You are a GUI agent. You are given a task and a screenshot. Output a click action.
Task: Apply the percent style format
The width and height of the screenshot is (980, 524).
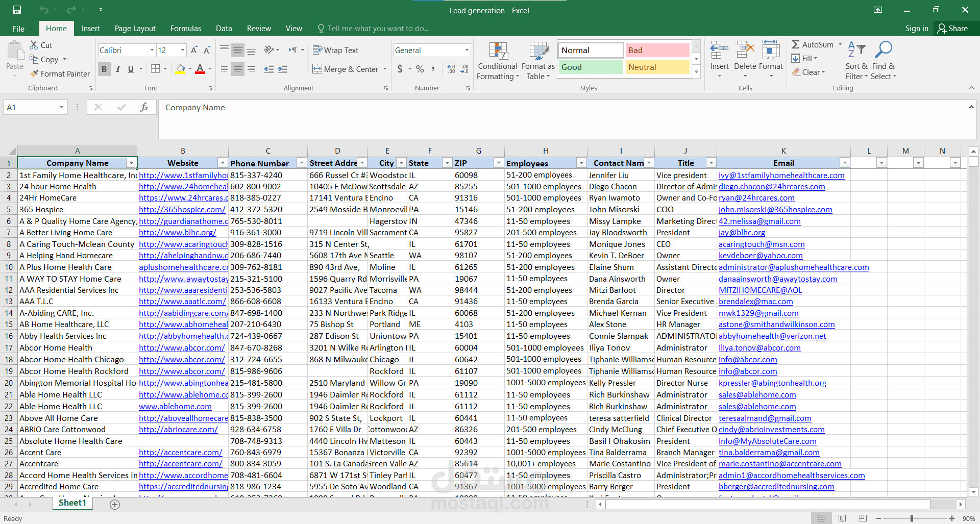click(x=420, y=69)
